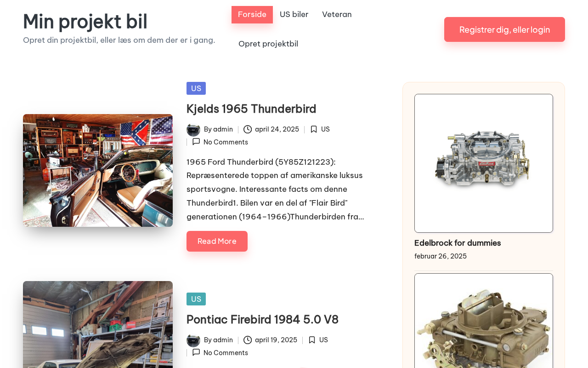
Task: Open the Thunderbird garage photo thumbnail
Action: tap(98, 170)
